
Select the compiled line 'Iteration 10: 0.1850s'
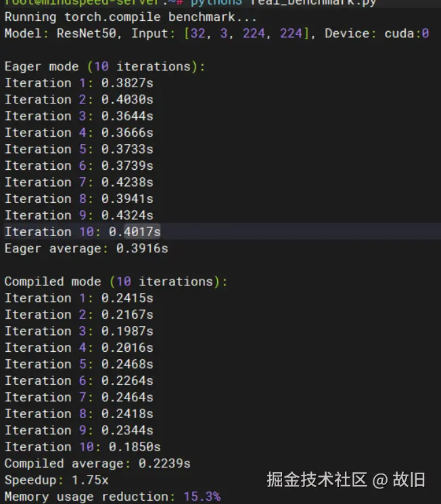click(83, 447)
